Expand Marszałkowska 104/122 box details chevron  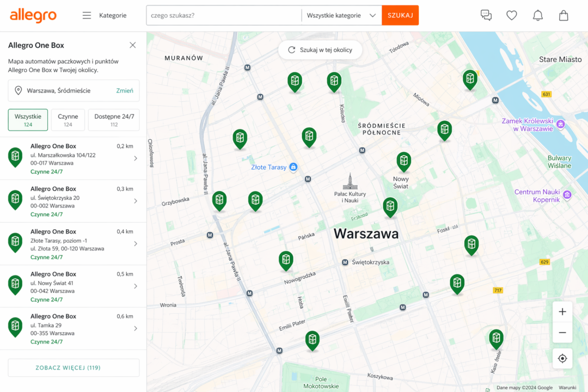click(x=136, y=158)
